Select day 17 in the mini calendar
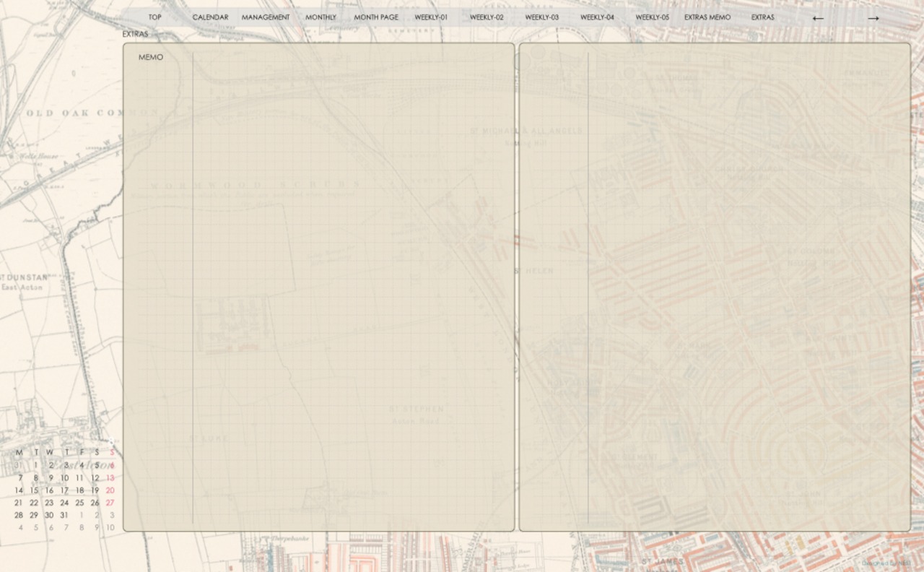Screen dimensions: 924x572 [64, 490]
